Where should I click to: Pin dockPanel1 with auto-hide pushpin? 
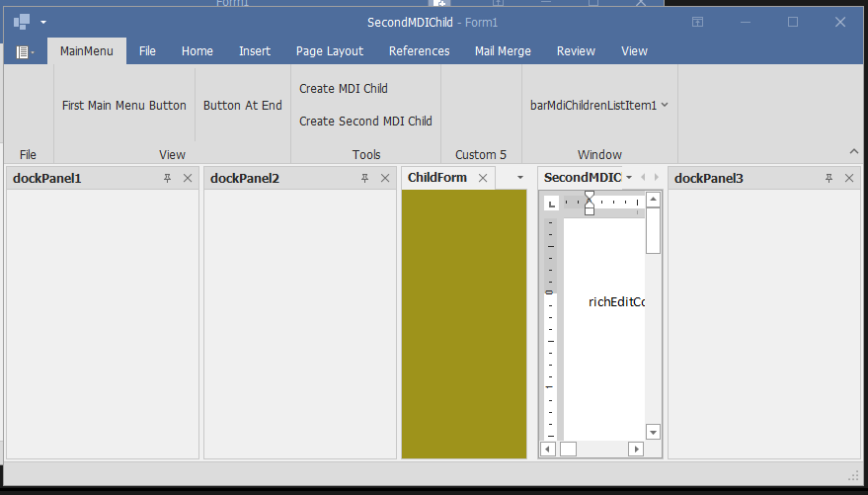click(x=167, y=178)
